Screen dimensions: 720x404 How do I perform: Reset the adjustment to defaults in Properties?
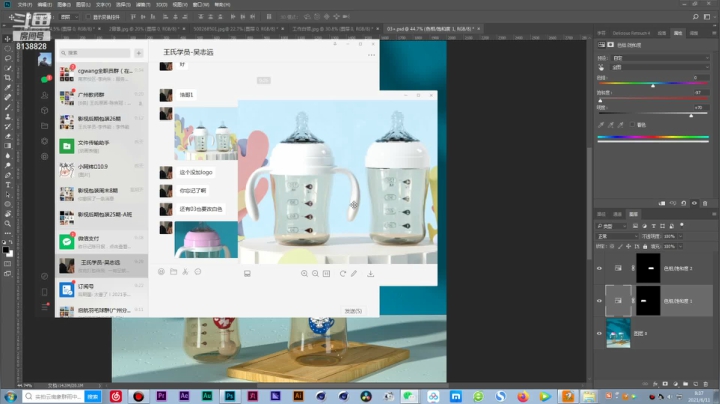[684, 203]
